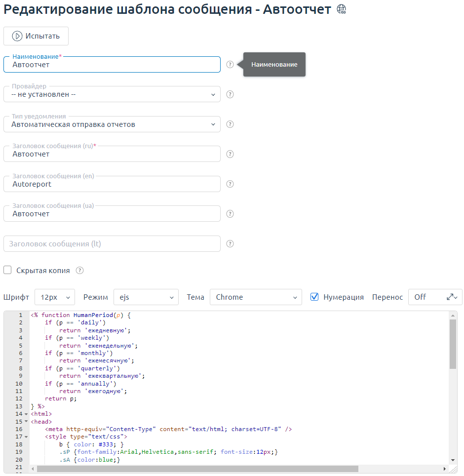Collapse the html tag fold arrow at line 14
This screenshot has width=464, height=476.
point(26,414)
